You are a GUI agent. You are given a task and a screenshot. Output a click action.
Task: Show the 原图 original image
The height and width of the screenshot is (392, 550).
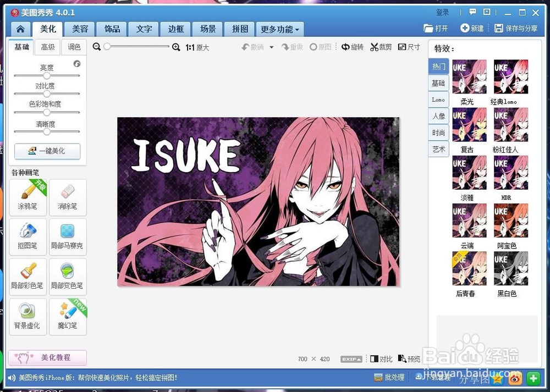pos(321,47)
